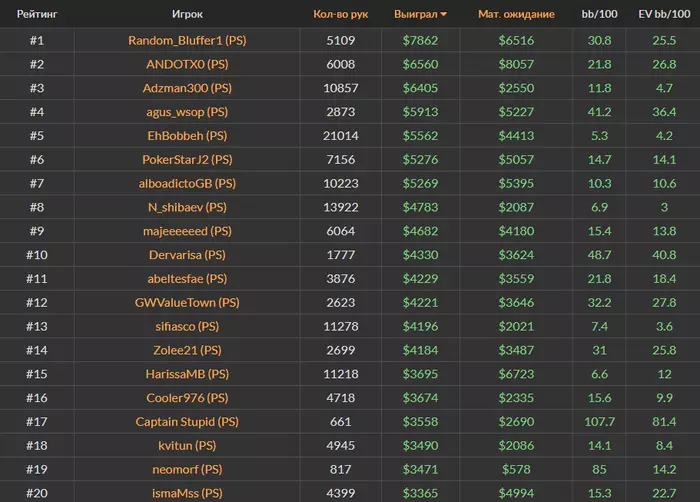Open Dervarisa (PS) player profile
The image size is (700, 502).
tap(187, 255)
